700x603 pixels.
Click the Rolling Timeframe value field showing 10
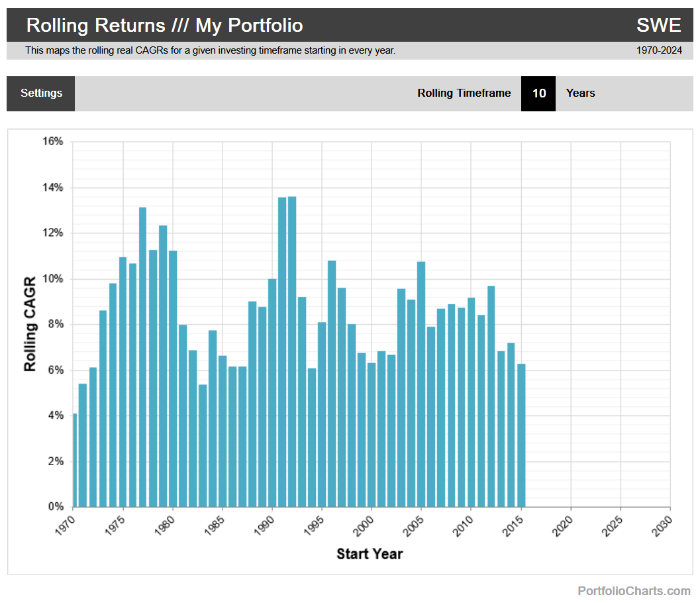coord(538,93)
